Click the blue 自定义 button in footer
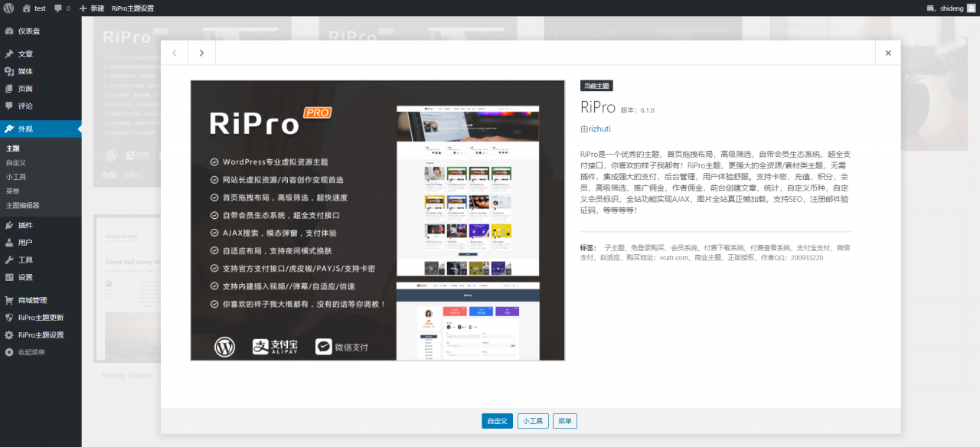 coord(497,421)
